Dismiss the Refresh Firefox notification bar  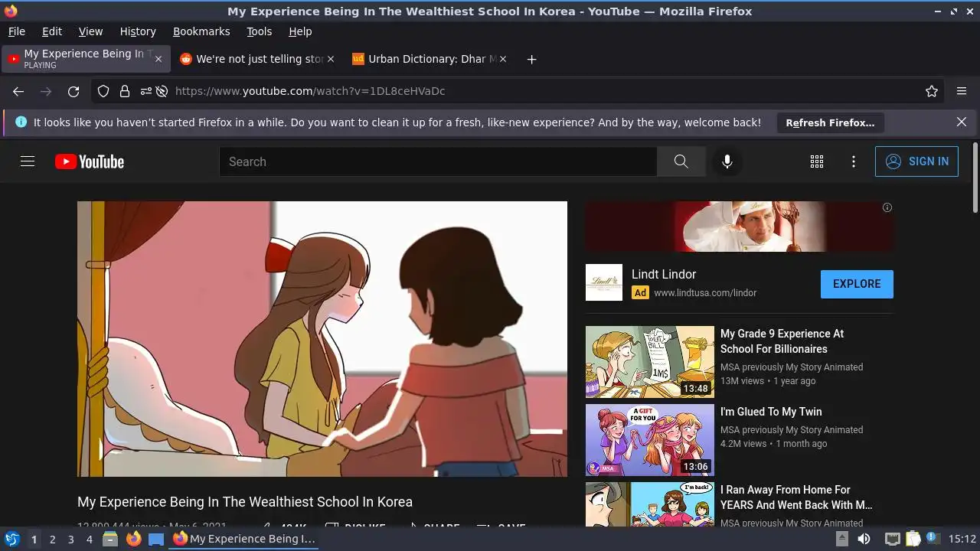(x=962, y=122)
